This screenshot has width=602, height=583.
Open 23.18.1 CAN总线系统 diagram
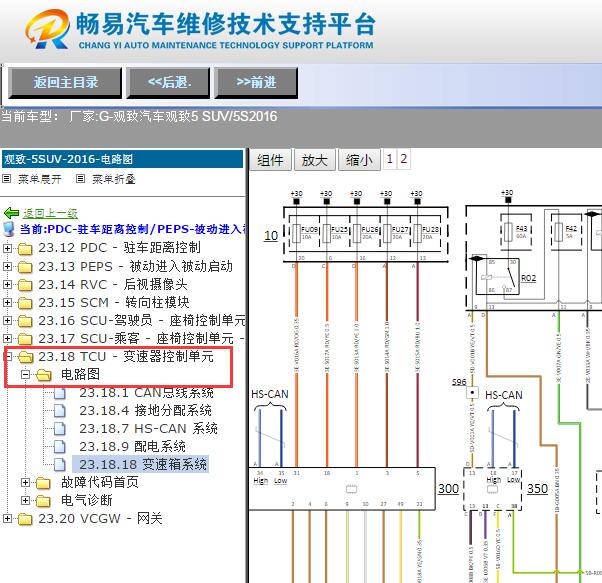(146, 393)
